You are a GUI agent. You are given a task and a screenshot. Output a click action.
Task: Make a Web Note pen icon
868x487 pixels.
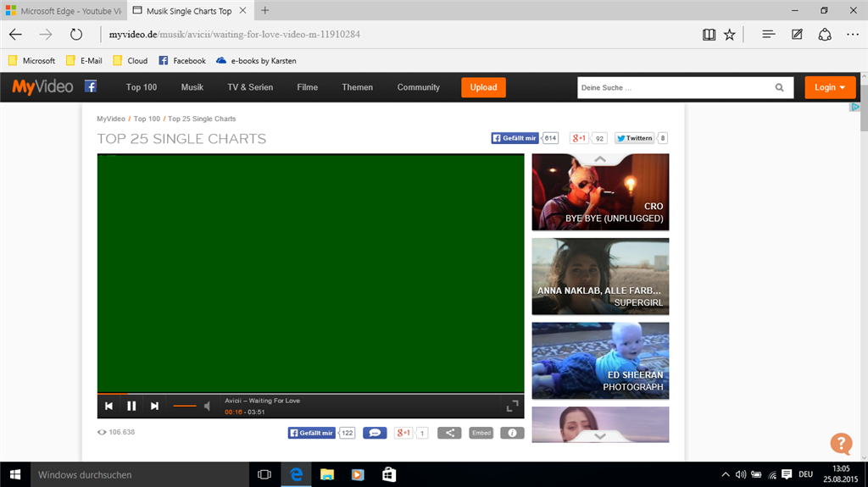[x=797, y=35]
